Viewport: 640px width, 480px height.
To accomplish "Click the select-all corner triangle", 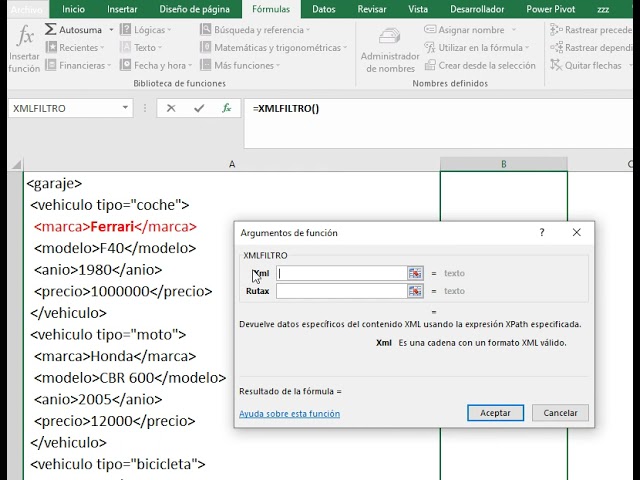I will pyautogui.click(x=16, y=164).
